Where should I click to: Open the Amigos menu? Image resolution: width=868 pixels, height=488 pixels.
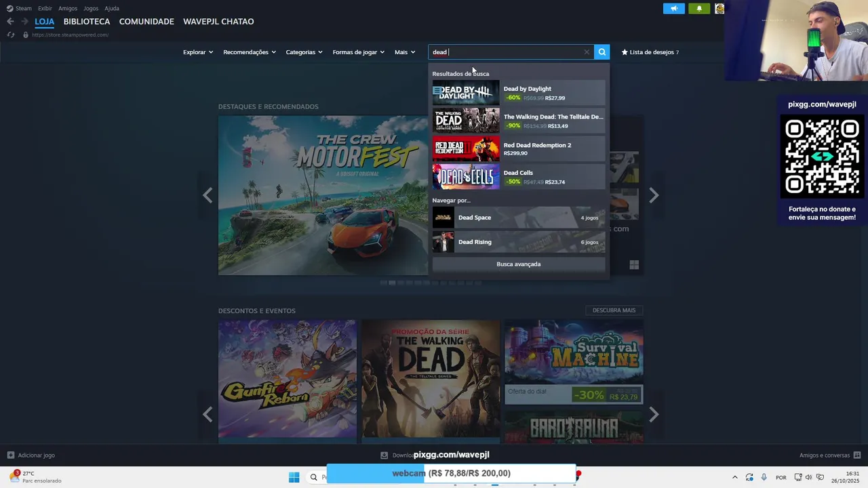(x=68, y=8)
